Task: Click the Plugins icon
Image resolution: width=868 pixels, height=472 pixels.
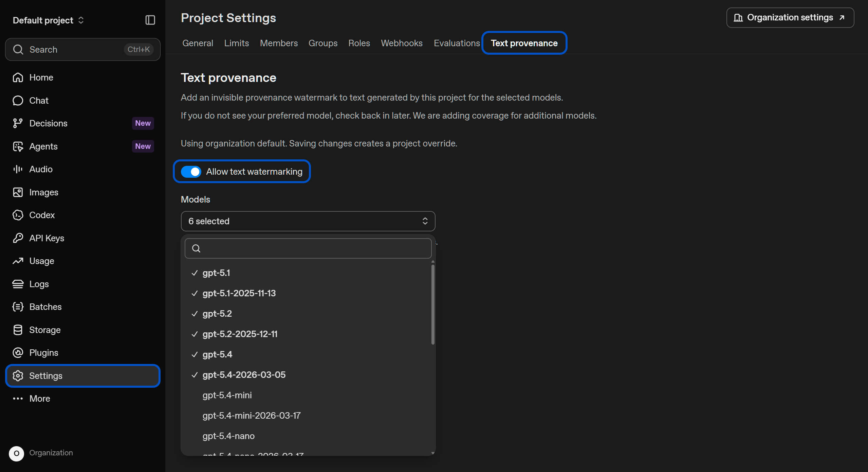Action: coord(18,353)
